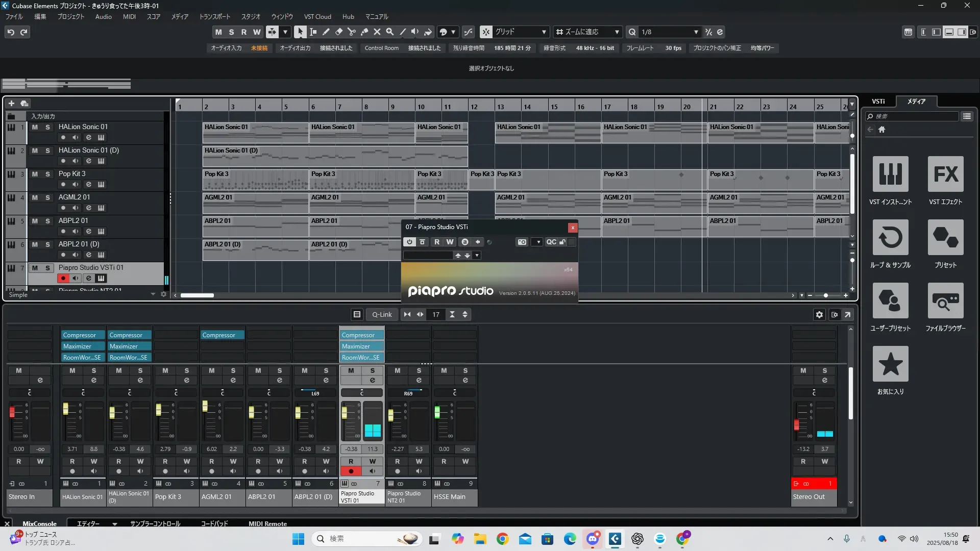Toggle record enable on Piapro Studio VSTi track
The image size is (980, 551).
tap(63, 278)
